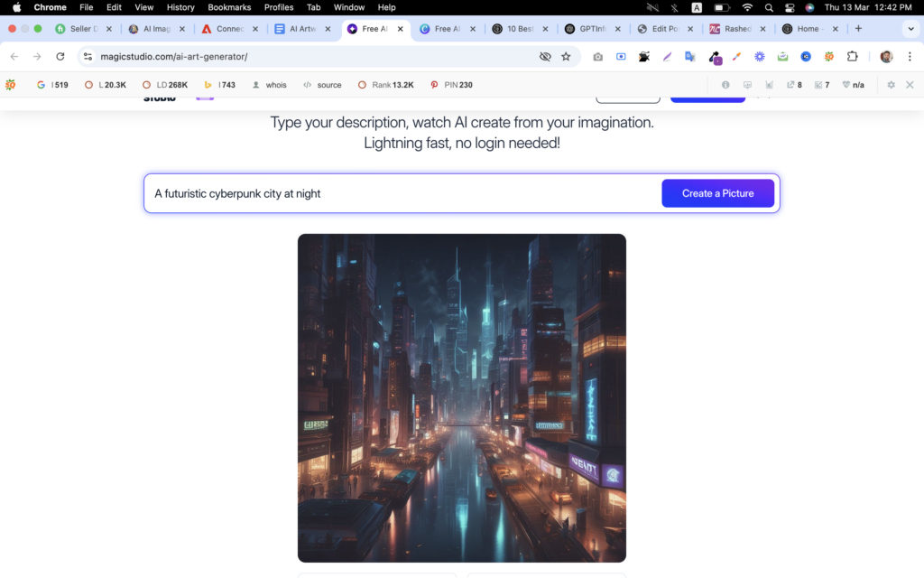
Task: Click the L 20.3K links metric
Action: [x=106, y=85]
